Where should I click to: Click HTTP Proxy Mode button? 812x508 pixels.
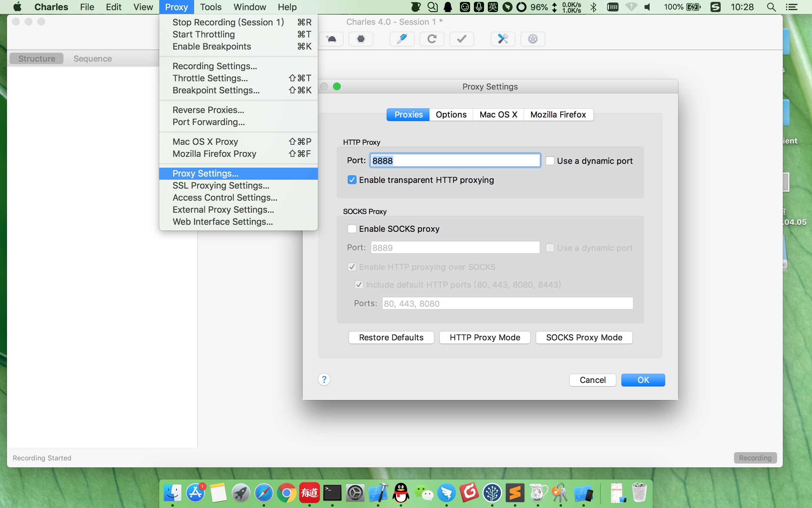[x=485, y=337]
